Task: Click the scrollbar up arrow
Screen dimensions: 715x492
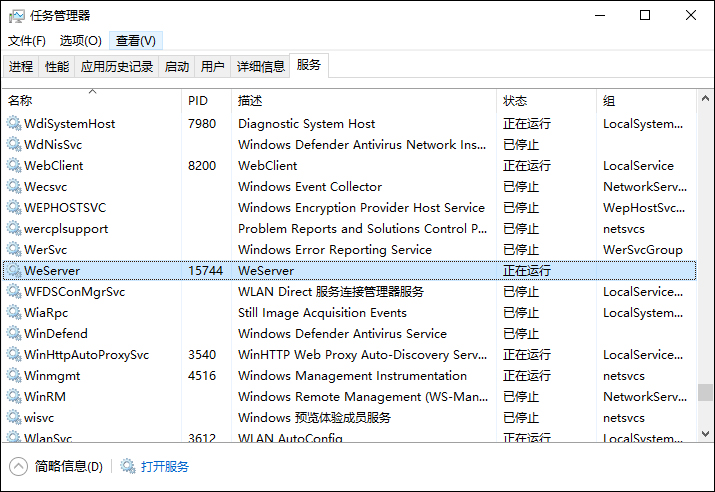Action: 705,98
